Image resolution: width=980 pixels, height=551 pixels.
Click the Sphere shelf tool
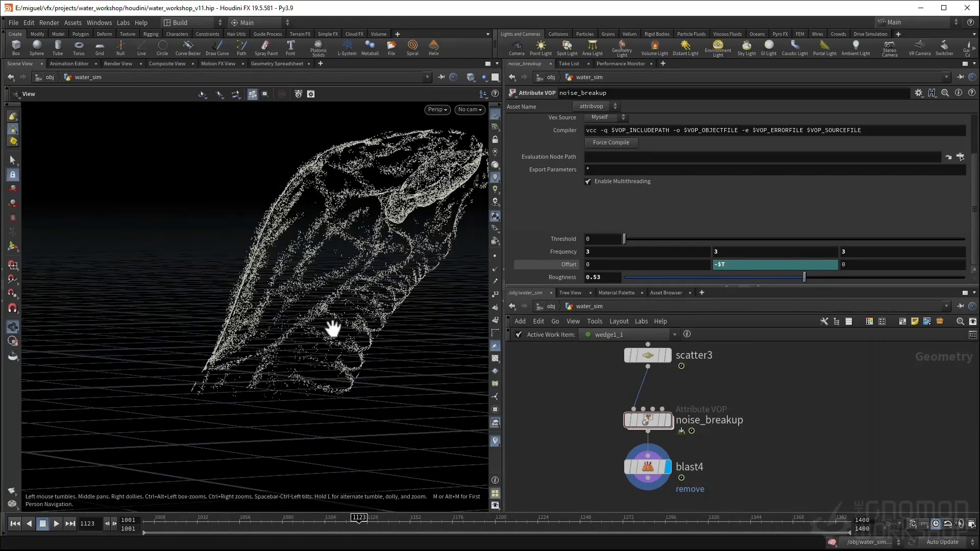click(36, 47)
